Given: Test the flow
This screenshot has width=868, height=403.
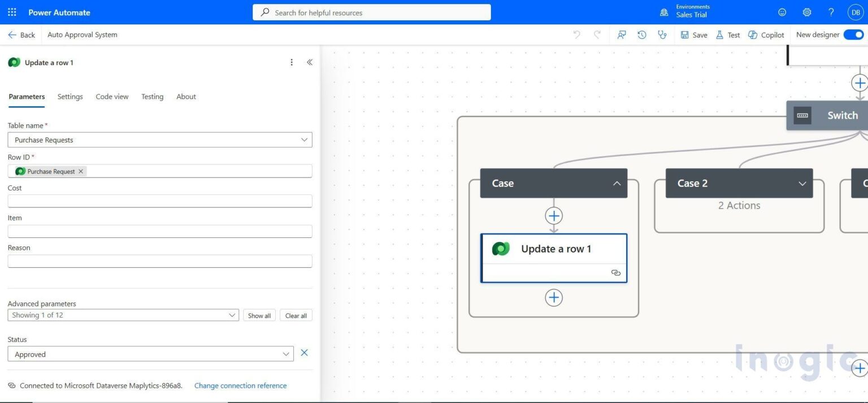Looking at the screenshot, I should 728,34.
